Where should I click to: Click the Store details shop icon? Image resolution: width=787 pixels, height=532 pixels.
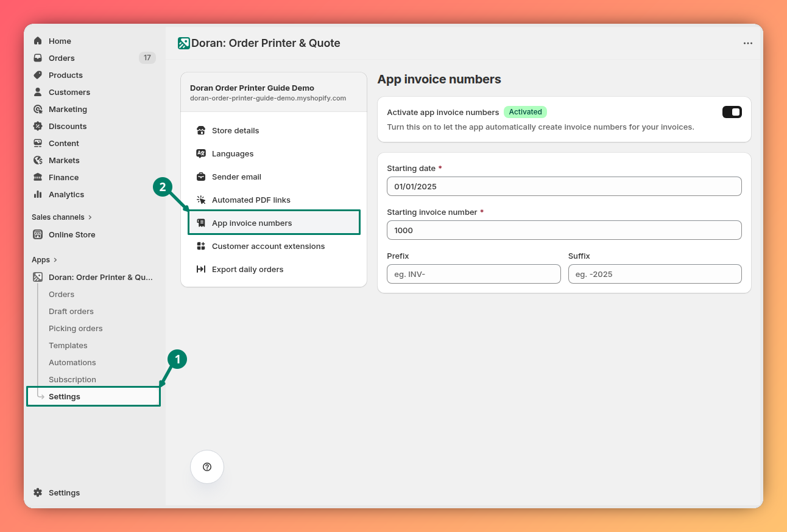pos(201,130)
